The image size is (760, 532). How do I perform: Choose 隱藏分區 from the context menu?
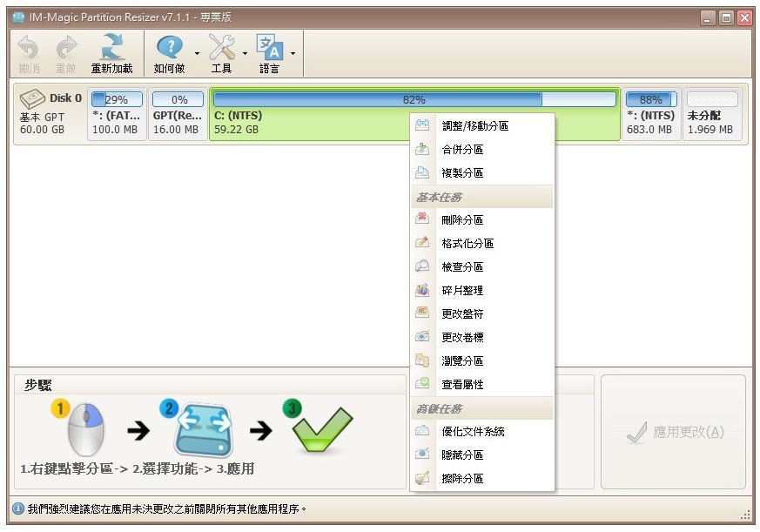(x=482, y=455)
